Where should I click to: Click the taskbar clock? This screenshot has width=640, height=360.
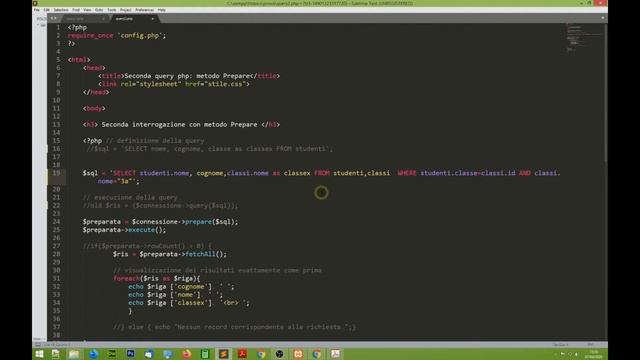[x=593, y=354]
